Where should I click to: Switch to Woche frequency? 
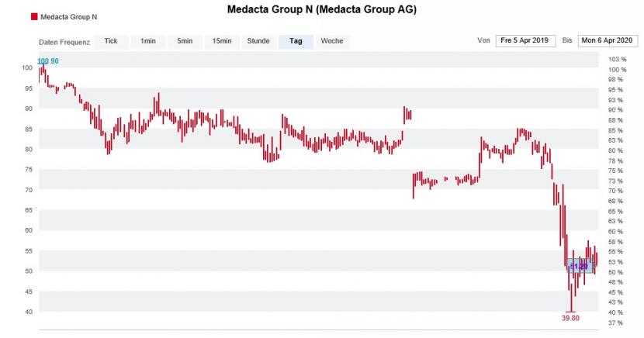[x=332, y=41]
